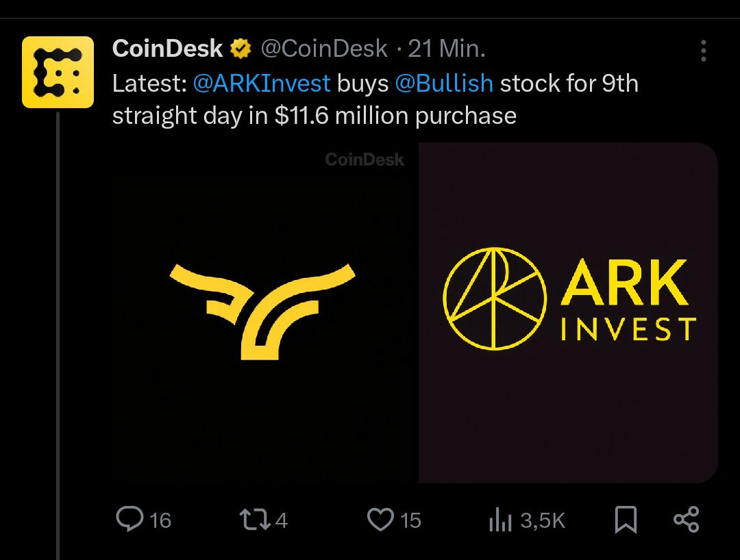Click the CoinDesk display name
Screen dimensions: 740x560
pos(167,49)
